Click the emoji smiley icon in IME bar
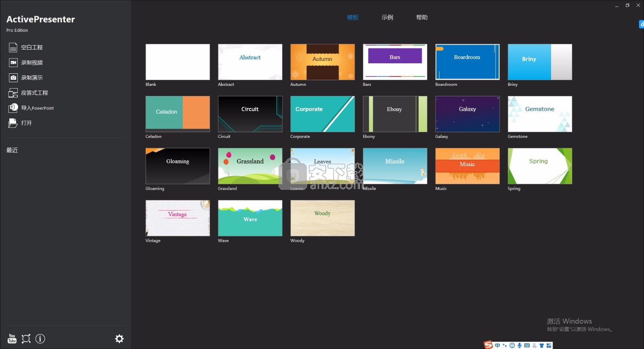This screenshot has width=644, height=349. point(512,345)
